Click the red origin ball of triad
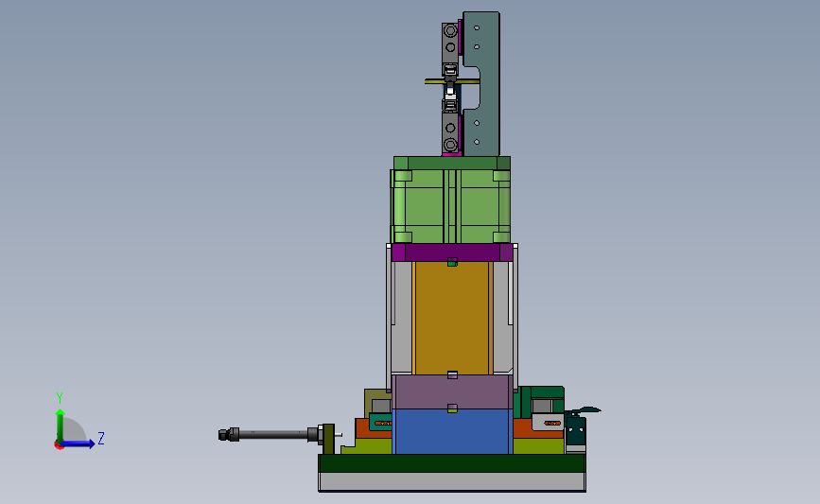Viewport: 820px width, 504px height. (x=59, y=445)
